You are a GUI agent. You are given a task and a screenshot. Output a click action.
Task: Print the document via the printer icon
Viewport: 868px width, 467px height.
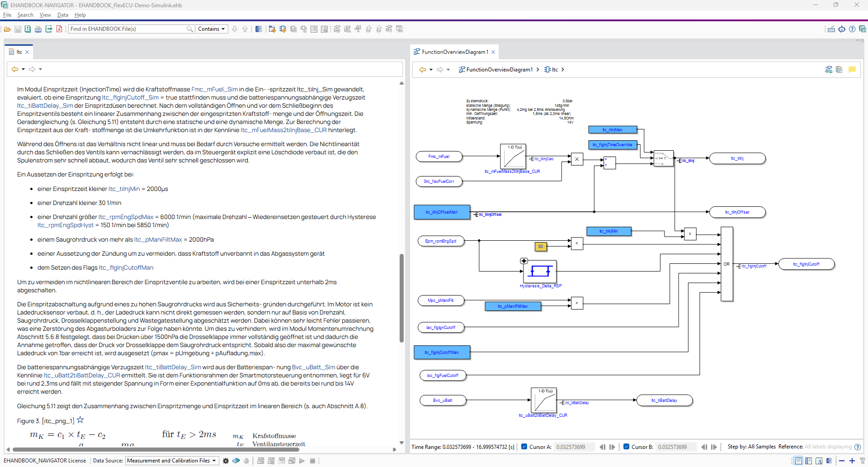pos(38,29)
